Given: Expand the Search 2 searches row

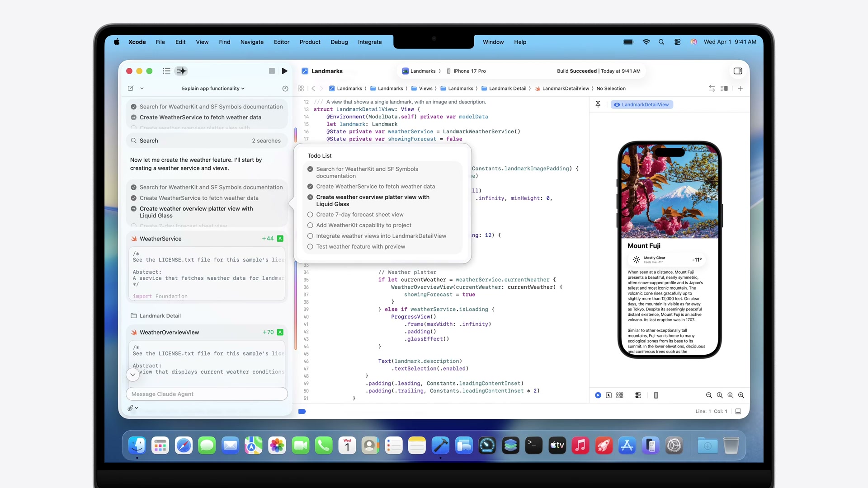Looking at the screenshot, I should (x=207, y=141).
